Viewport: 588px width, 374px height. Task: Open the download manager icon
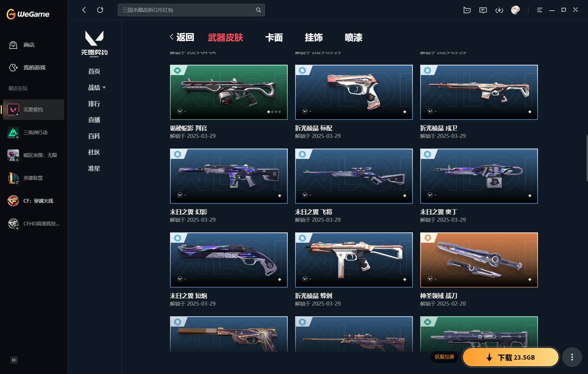coord(499,10)
